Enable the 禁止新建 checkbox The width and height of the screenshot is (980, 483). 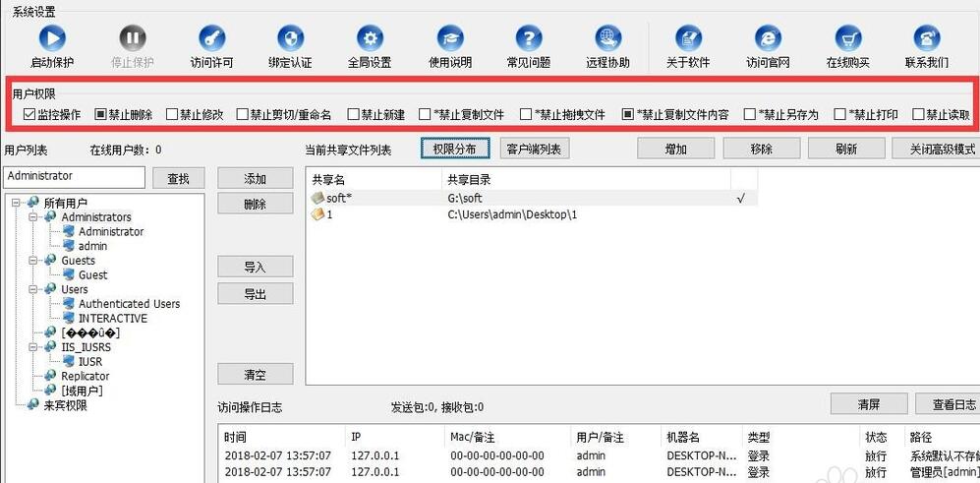pyautogui.click(x=353, y=114)
